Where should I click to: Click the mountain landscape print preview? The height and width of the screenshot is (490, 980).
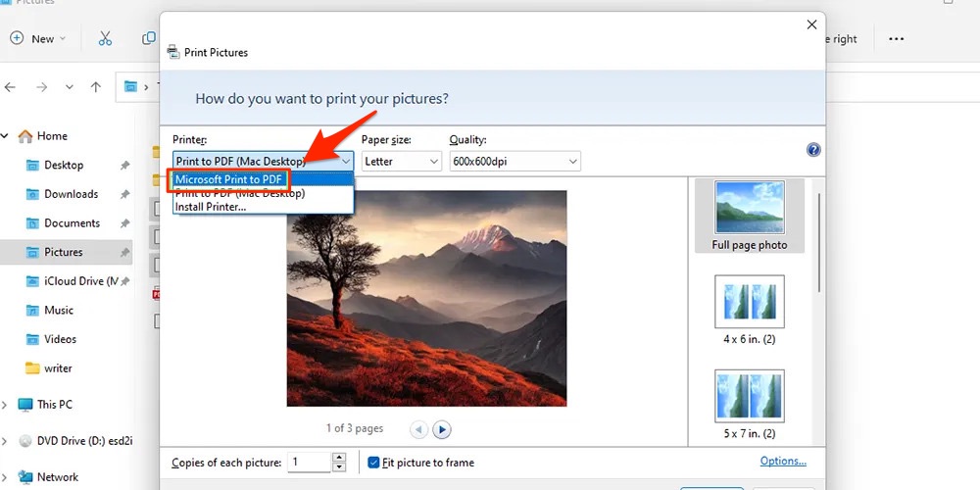click(427, 299)
